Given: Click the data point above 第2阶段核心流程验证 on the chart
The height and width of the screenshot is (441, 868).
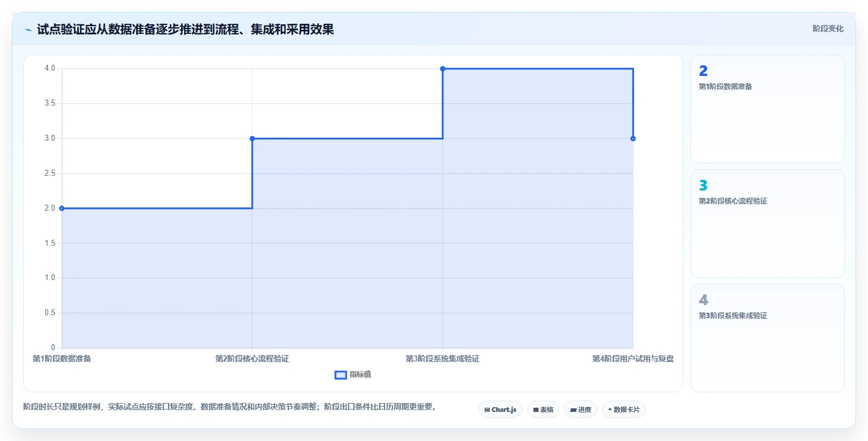Looking at the screenshot, I should 252,138.
